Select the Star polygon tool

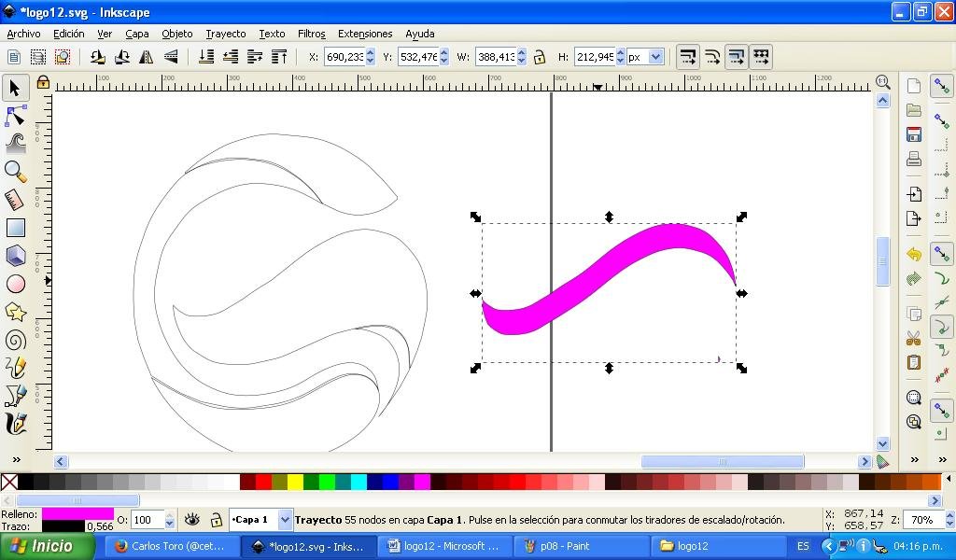pyautogui.click(x=15, y=312)
